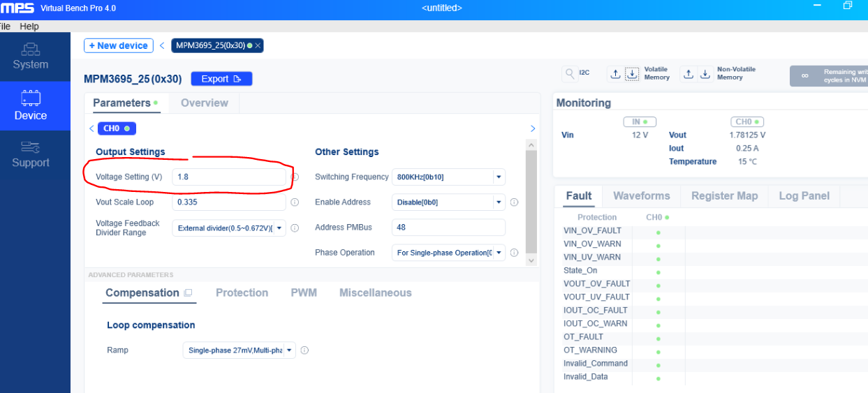Click Volatile Memory download arrow icon

631,73
